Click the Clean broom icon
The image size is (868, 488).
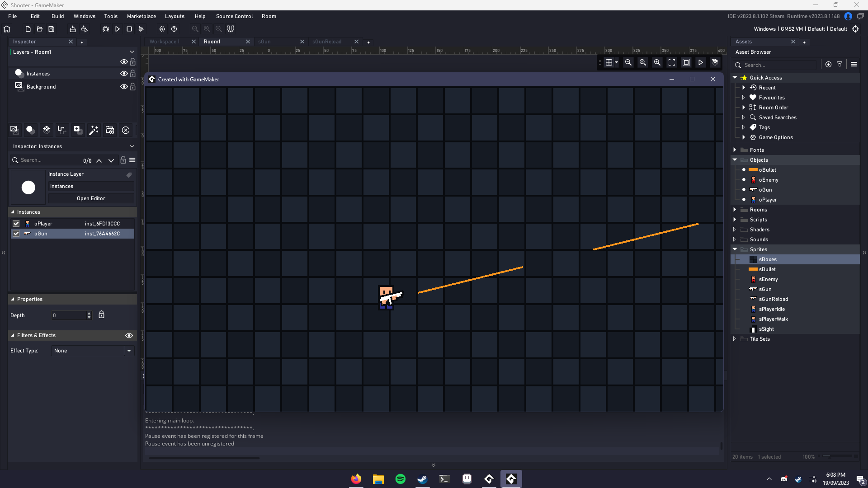point(141,29)
